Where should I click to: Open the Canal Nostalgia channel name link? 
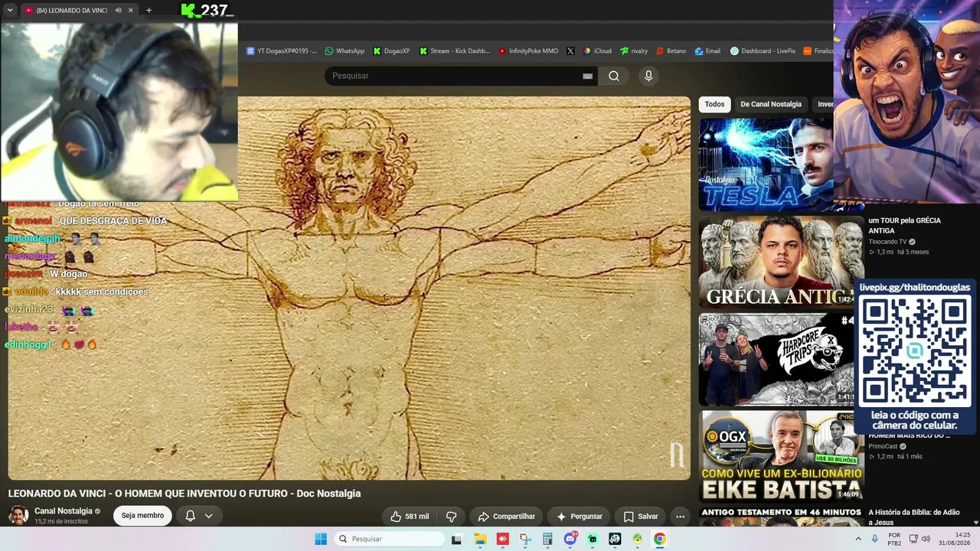coord(64,510)
